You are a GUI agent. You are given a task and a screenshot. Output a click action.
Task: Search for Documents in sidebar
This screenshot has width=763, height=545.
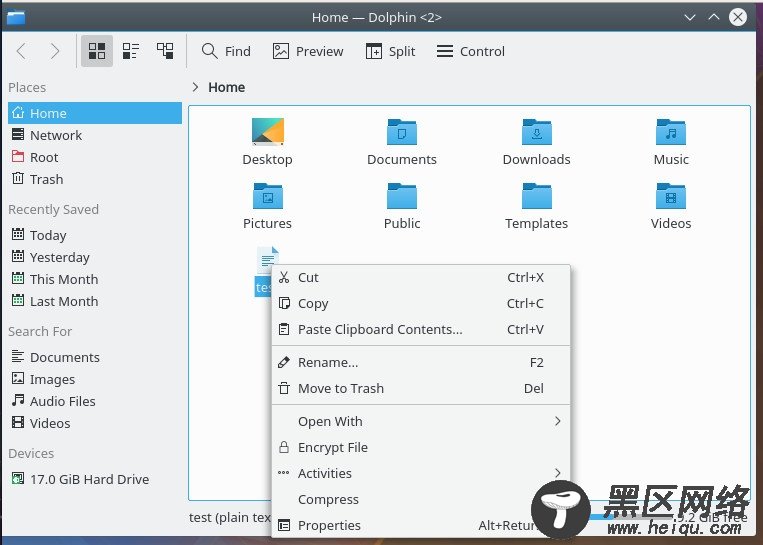(x=95, y=357)
